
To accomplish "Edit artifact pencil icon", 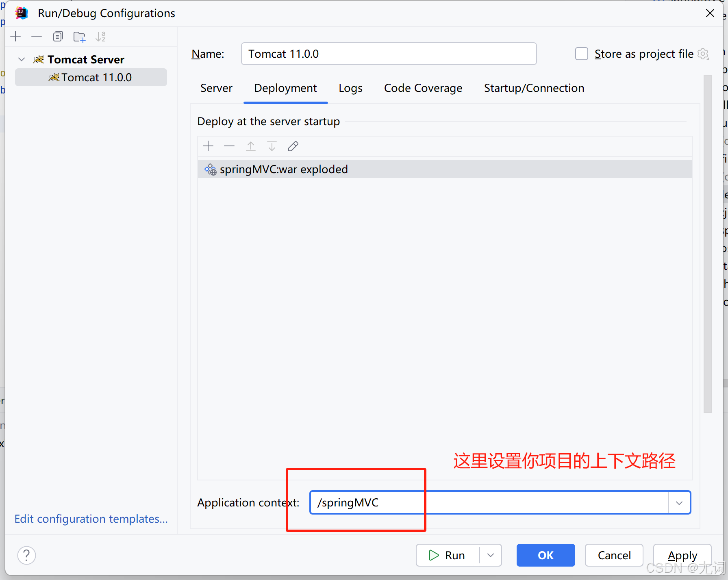I will [x=293, y=146].
